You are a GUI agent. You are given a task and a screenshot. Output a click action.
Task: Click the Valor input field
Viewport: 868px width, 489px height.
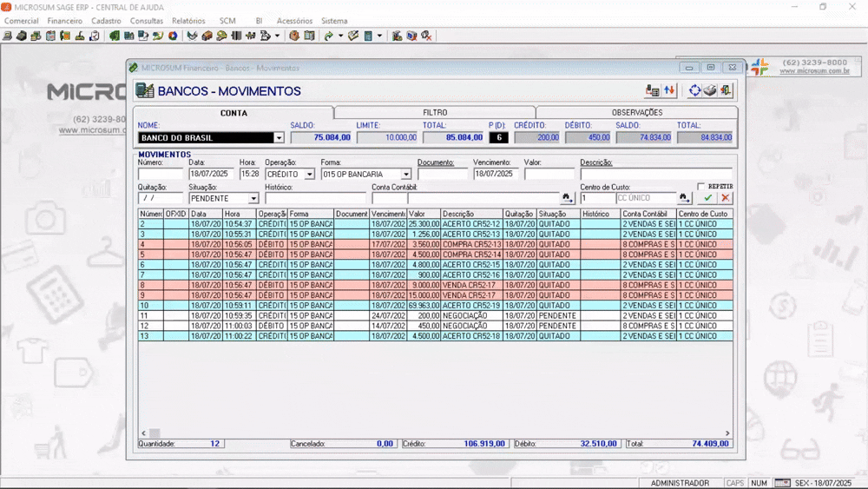click(549, 174)
